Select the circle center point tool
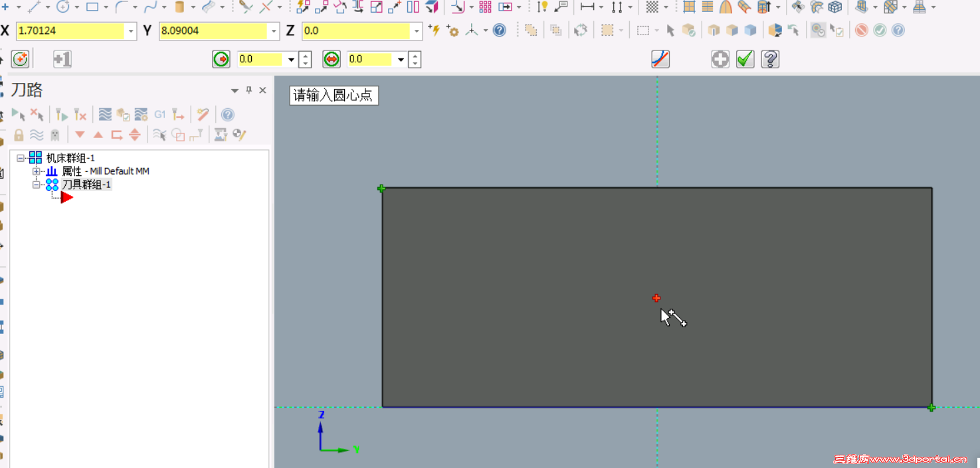The width and height of the screenshot is (980, 468). click(x=63, y=7)
